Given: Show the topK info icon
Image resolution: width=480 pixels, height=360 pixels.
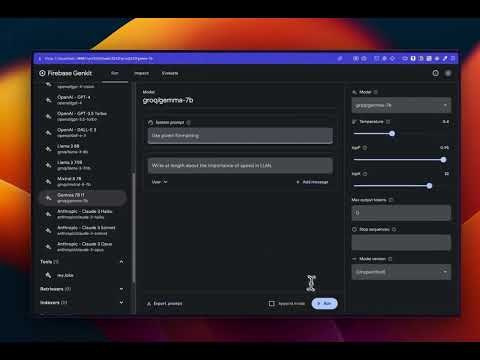Looking at the screenshot, I should (365, 174).
